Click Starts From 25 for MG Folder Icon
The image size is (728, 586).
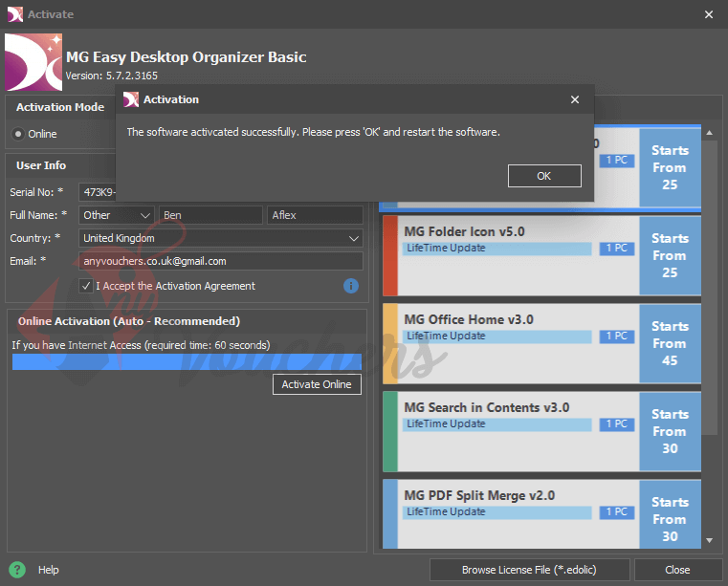670,255
